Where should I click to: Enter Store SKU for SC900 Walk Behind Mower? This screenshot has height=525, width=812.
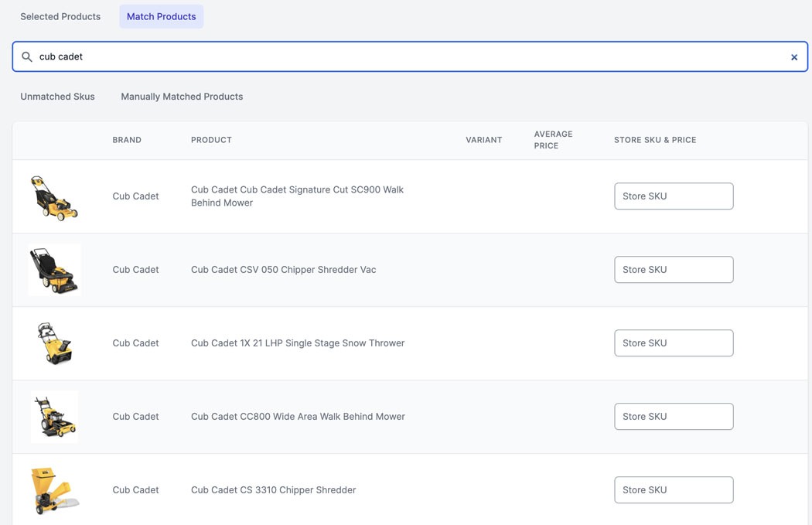click(x=673, y=196)
